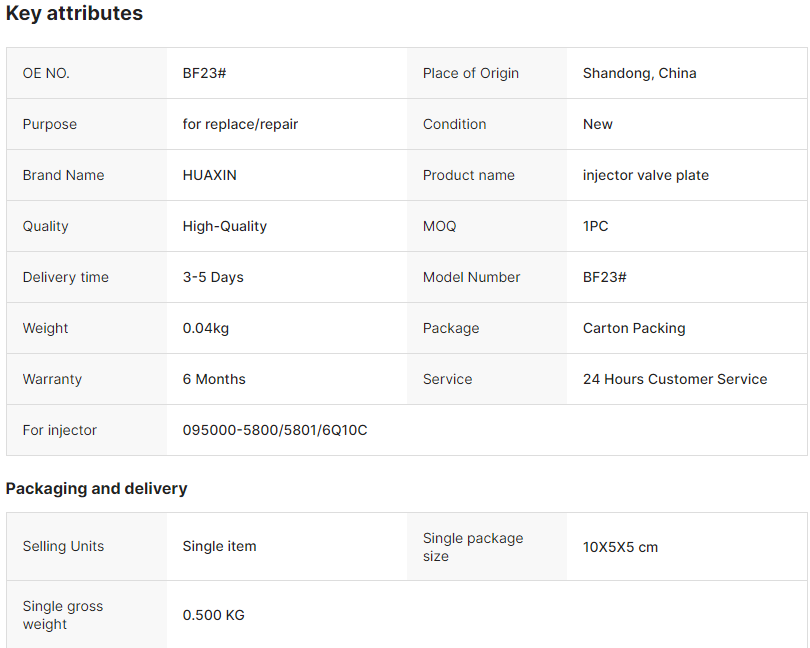This screenshot has height=648, width=810.
Task: Click the Single gross weight 0.500 KG value
Action: pyautogui.click(x=213, y=615)
